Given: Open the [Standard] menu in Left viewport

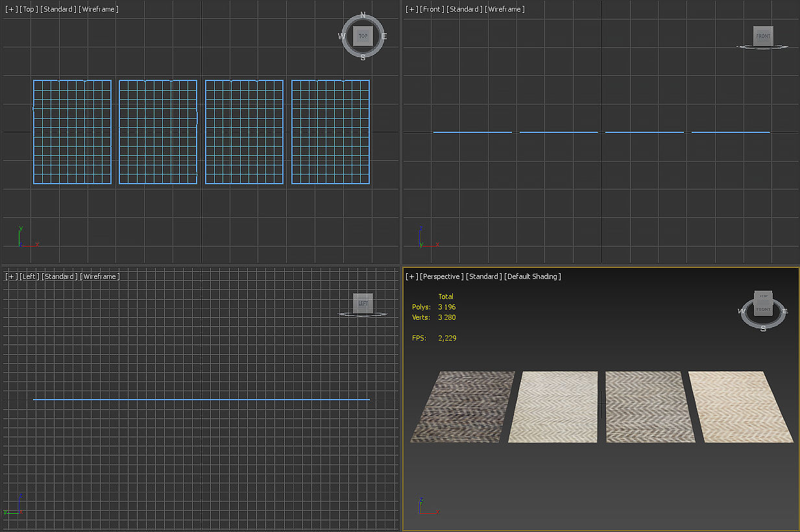Looking at the screenshot, I should click(59, 276).
